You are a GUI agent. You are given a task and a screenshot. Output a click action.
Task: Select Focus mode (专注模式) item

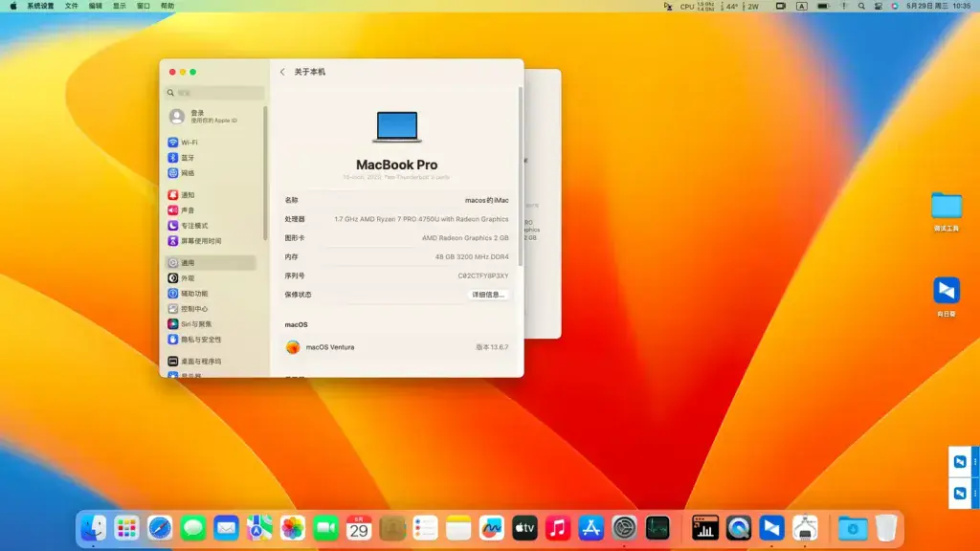click(212, 226)
